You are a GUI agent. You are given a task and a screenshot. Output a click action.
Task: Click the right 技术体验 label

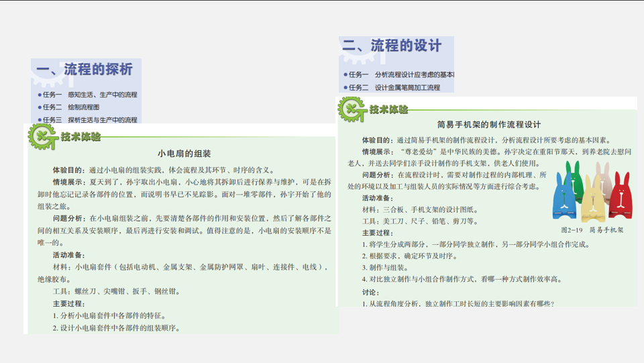click(x=388, y=109)
